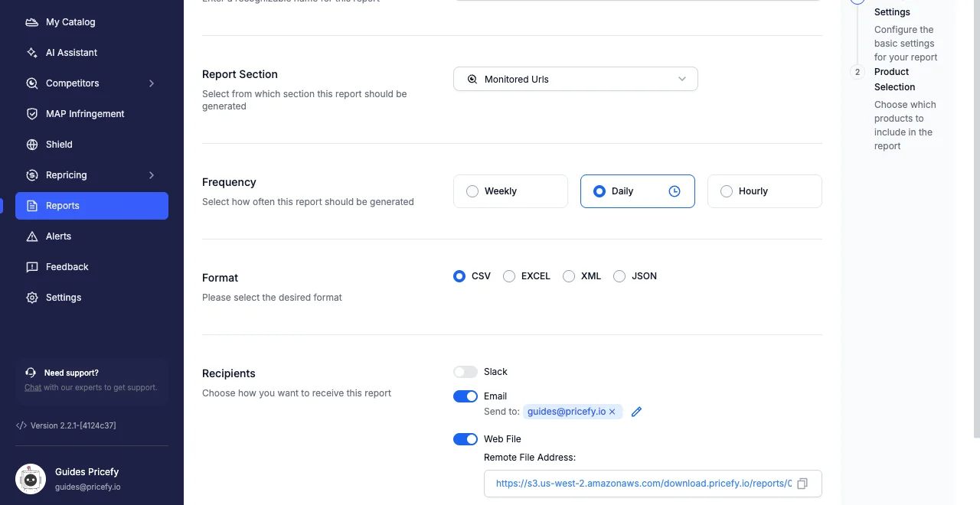Image resolution: width=980 pixels, height=505 pixels.
Task: Select Daily frequency
Action: (638, 191)
